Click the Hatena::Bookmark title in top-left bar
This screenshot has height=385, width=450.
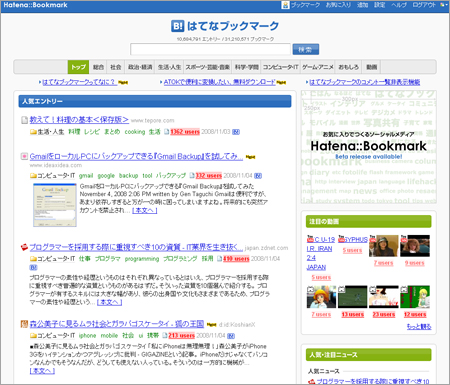35,5
